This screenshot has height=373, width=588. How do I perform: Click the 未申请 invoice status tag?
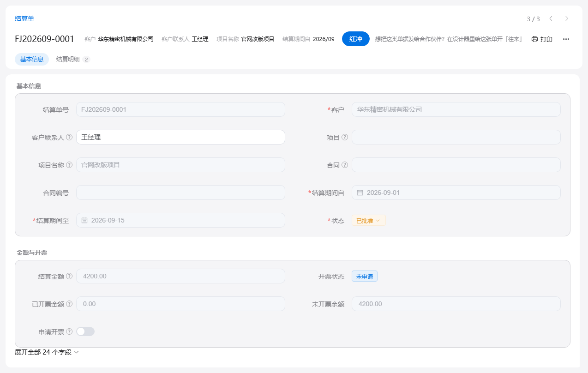365,276
